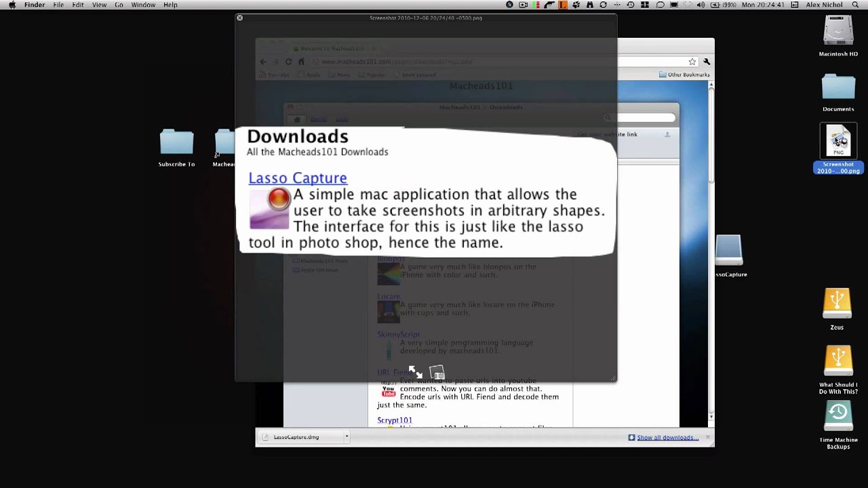Open the Help menu
This screenshot has height=488, width=868.
pyautogui.click(x=170, y=5)
